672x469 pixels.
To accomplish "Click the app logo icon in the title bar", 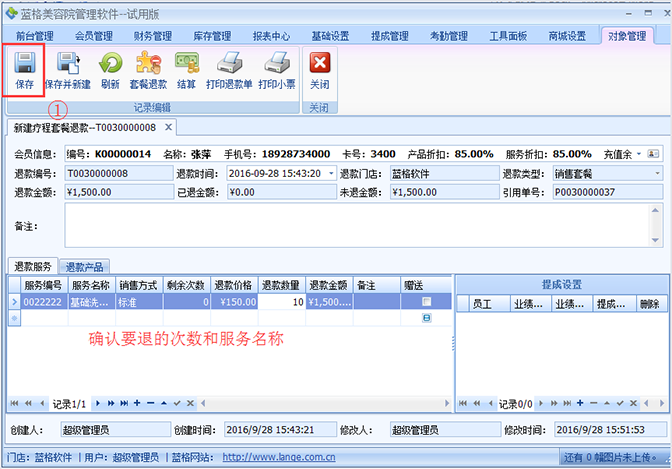I will pyautogui.click(x=11, y=13).
